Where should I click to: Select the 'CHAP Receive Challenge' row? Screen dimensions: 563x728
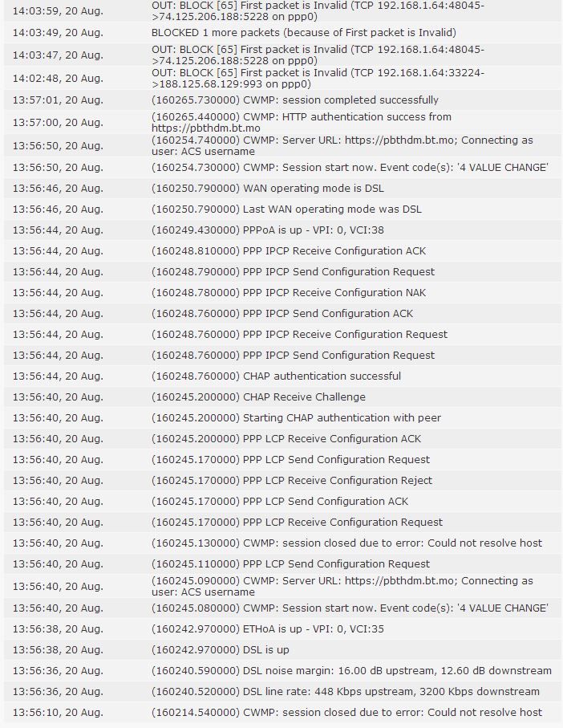click(282, 397)
